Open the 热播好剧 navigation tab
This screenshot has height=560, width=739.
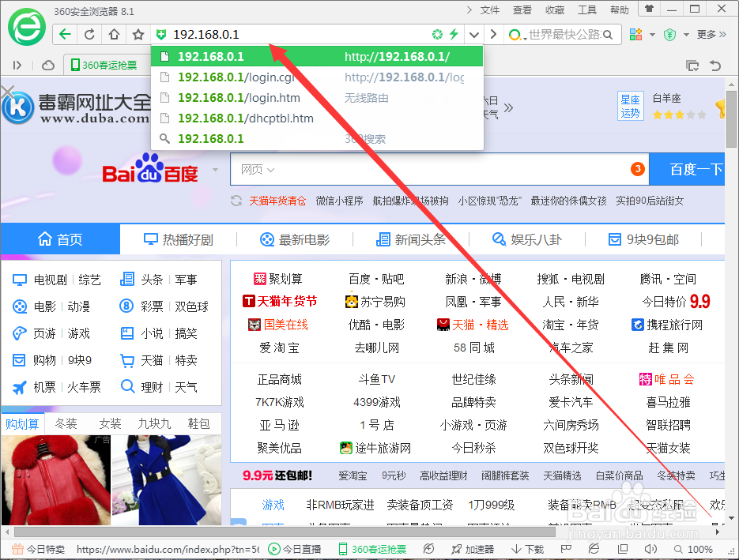178,240
